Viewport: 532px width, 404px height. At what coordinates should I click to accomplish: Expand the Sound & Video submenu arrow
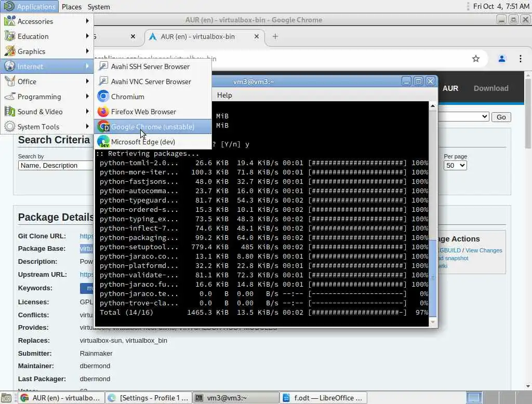click(x=87, y=111)
